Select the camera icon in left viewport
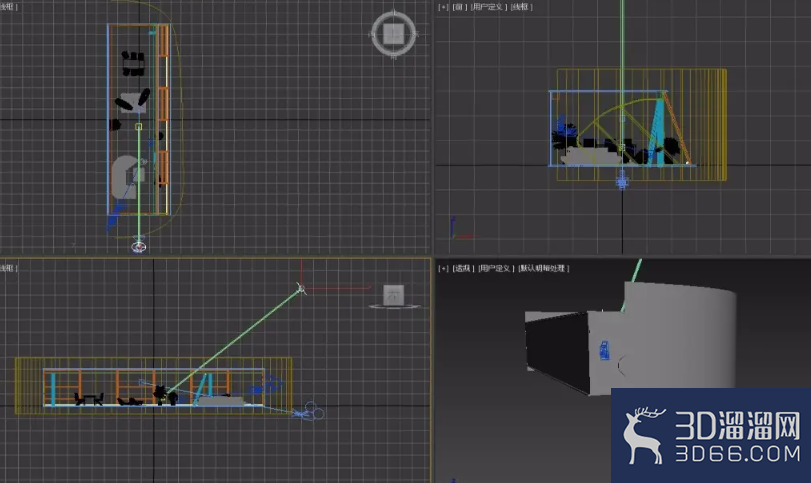This screenshot has width=811, height=483. click(309, 411)
